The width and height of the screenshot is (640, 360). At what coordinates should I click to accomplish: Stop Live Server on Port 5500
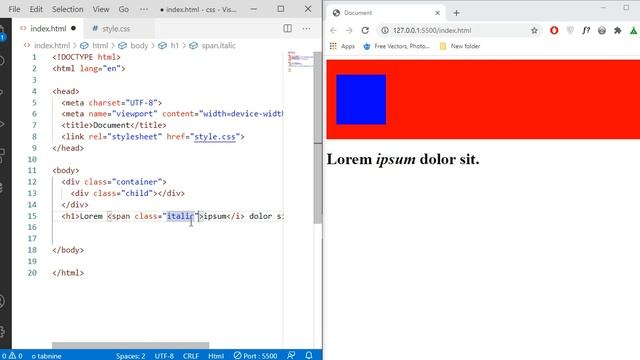(255, 356)
